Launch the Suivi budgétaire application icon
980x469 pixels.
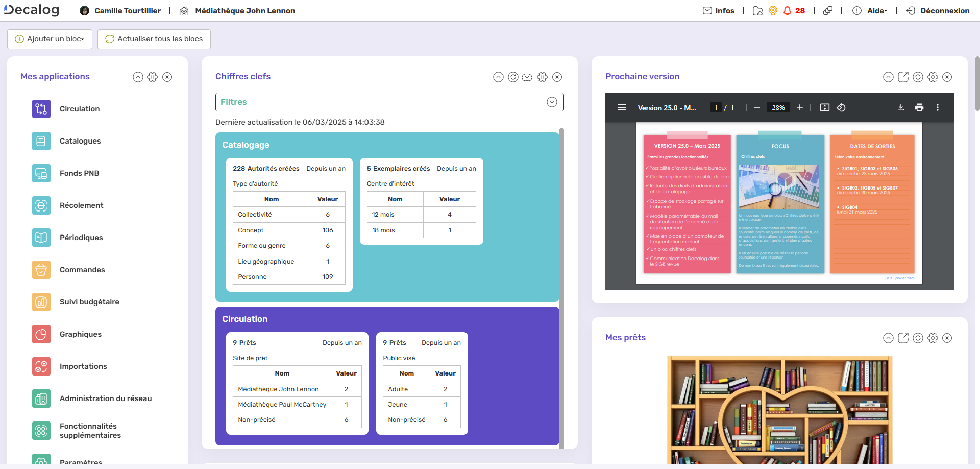41,302
